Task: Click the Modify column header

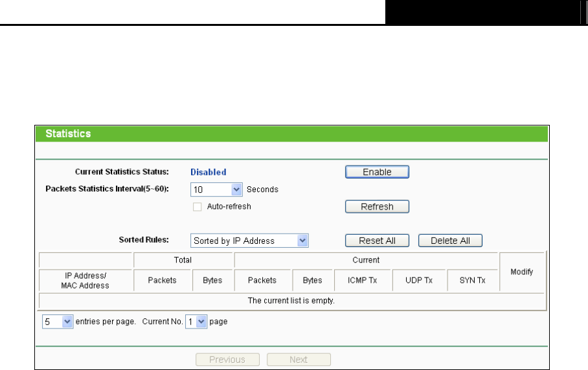Action: [x=522, y=272]
